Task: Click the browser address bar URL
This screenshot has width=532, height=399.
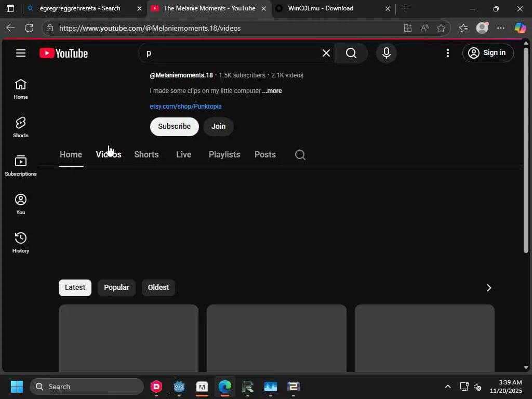Action: pyautogui.click(x=150, y=28)
